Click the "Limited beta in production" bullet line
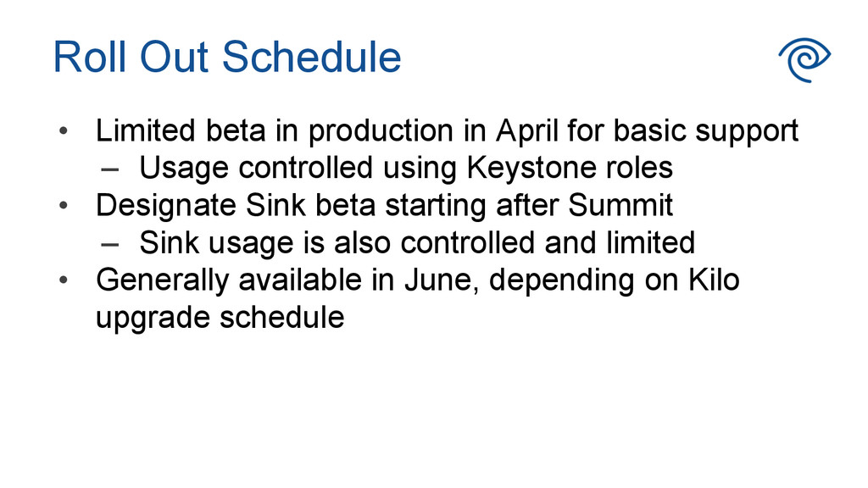 click(447, 131)
